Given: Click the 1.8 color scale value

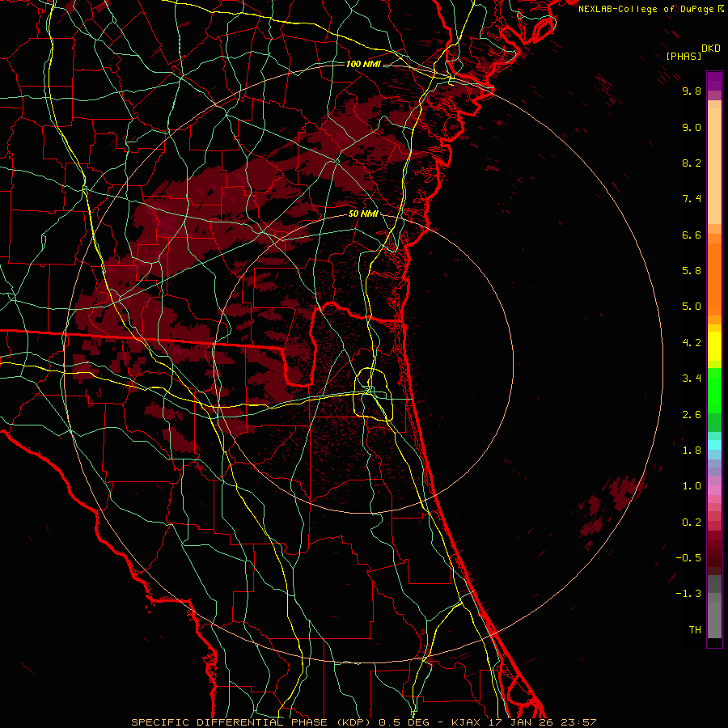Looking at the screenshot, I should click(692, 451).
